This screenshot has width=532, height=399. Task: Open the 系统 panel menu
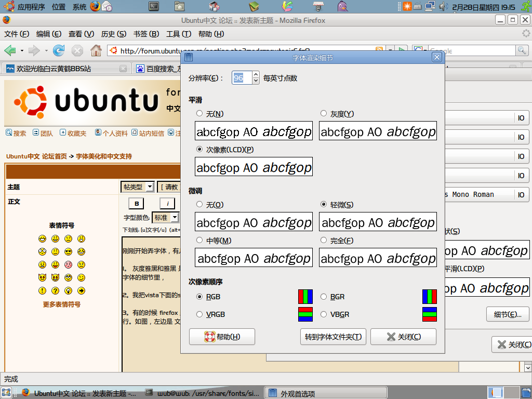(79, 7)
